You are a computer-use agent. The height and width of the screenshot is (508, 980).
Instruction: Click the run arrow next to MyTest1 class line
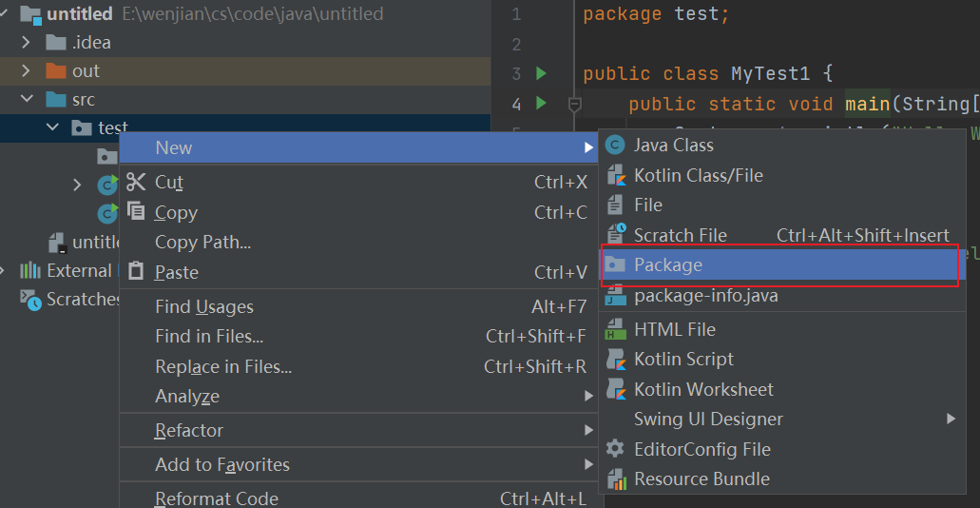(541, 74)
